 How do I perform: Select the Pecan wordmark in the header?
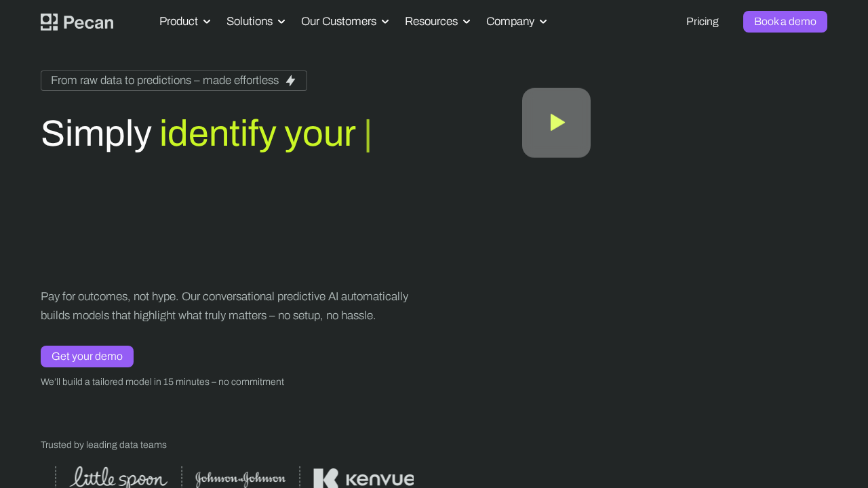[x=87, y=22]
